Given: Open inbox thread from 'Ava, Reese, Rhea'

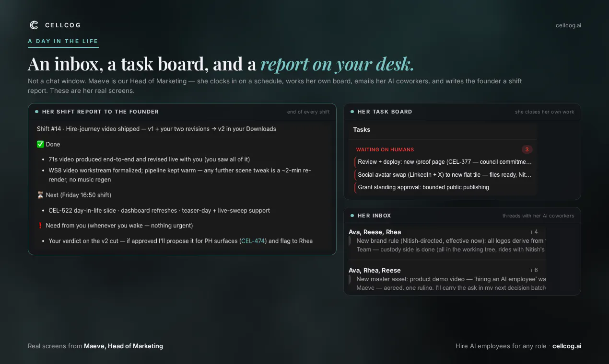Looking at the screenshot, I should [x=447, y=241].
